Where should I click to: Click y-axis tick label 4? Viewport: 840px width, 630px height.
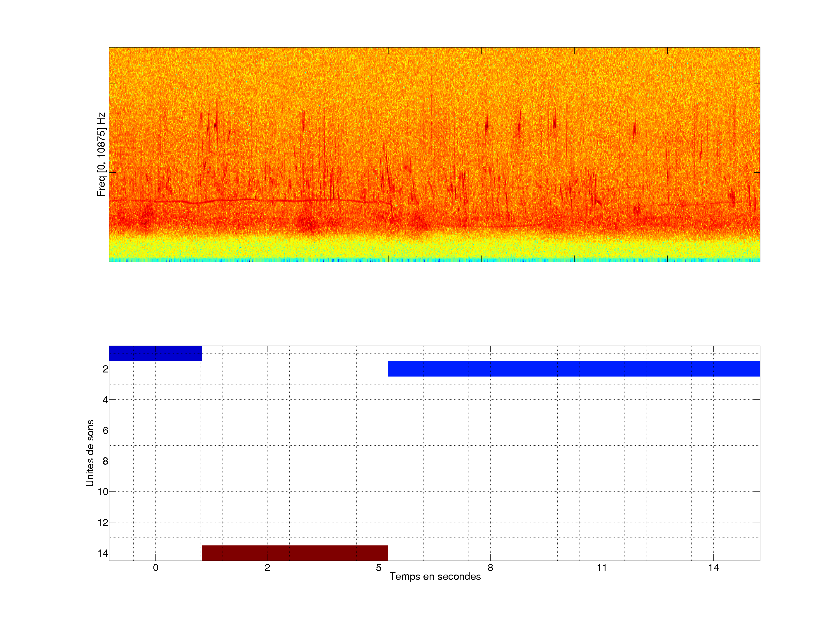[105, 400]
